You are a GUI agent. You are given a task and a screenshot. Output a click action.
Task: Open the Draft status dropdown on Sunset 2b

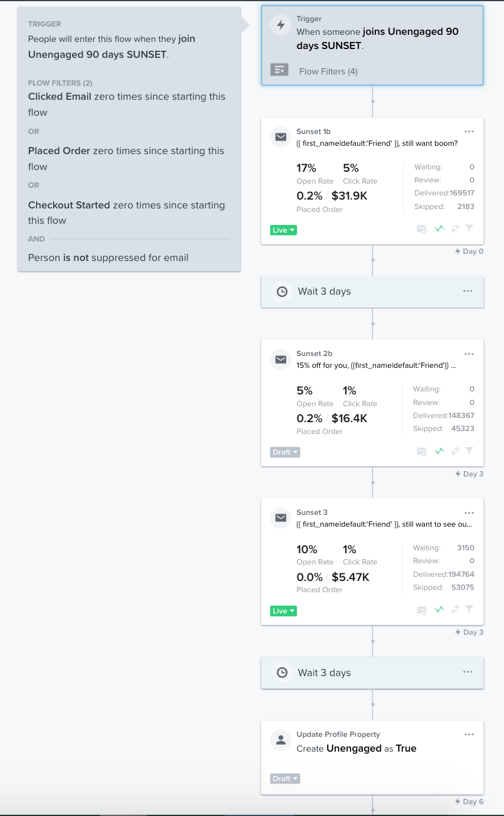pyautogui.click(x=285, y=452)
